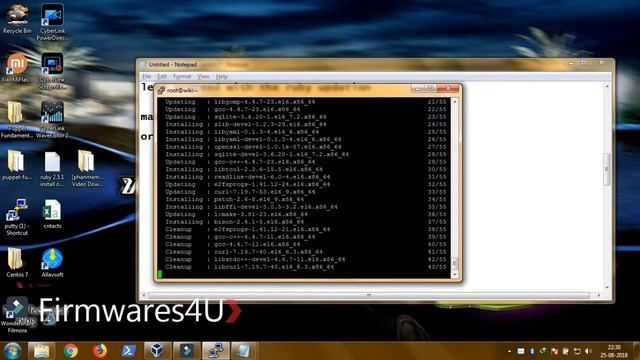Open the Allavsoft desktop shortcut
640x360 pixels.
[x=52, y=263]
